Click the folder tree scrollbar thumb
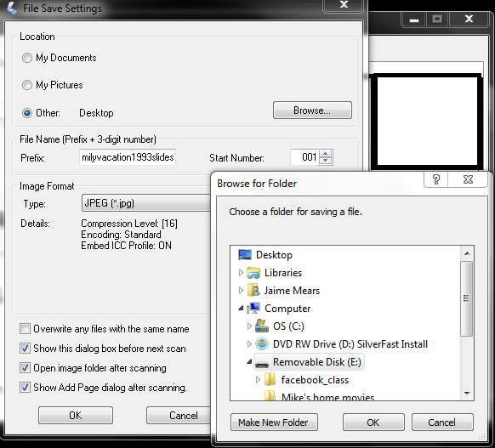 (466, 298)
